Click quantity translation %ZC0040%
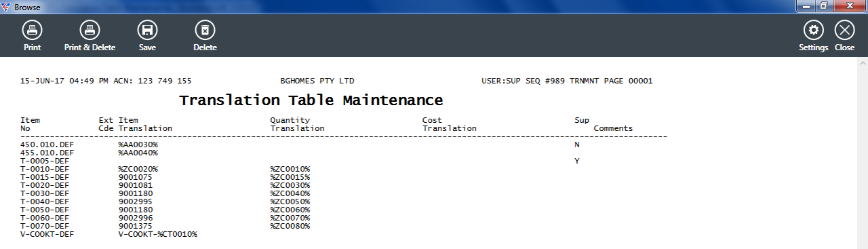The width and height of the screenshot is (868, 249). click(x=290, y=193)
